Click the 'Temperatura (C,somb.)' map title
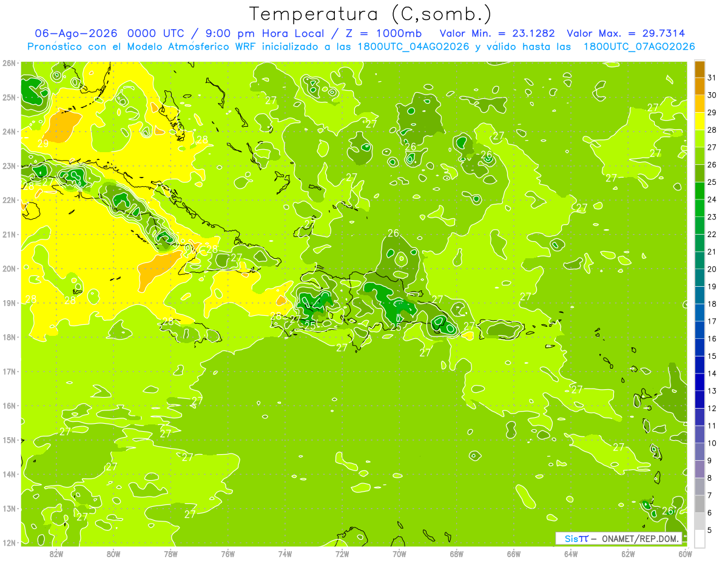This screenshot has width=728, height=562. [371, 14]
